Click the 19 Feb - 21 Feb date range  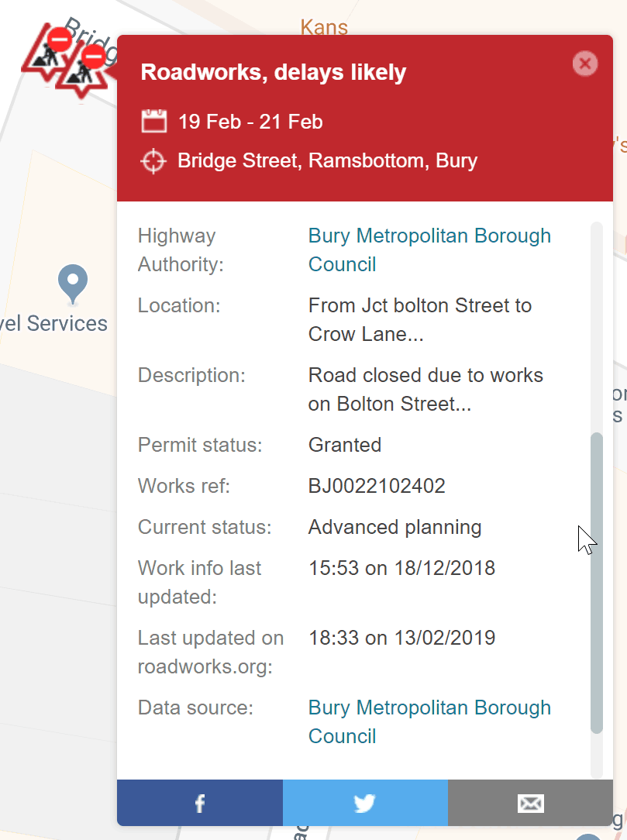click(250, 122)
